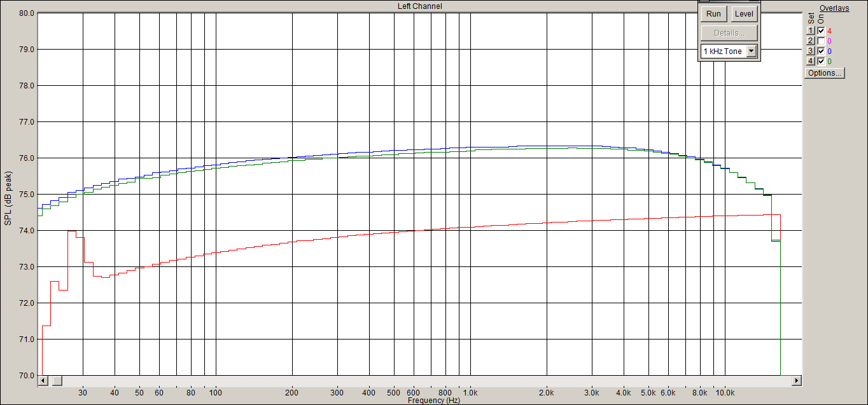Click the Left Channel title text

coord(420,6)
